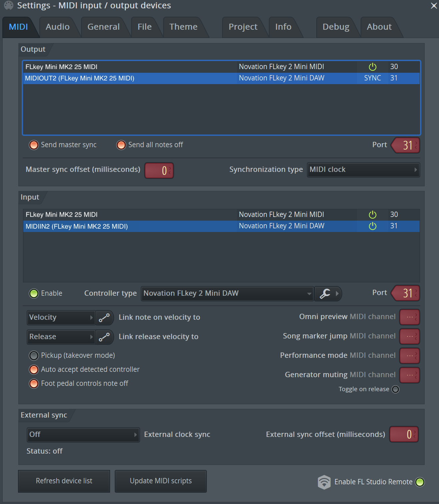Click External sync offset value field

pos(404,434)
